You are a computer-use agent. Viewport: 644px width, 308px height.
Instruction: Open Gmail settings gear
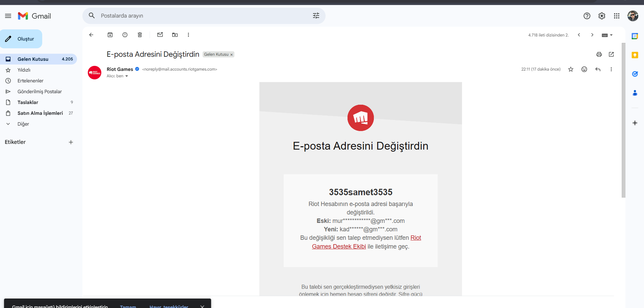(602, 16)
